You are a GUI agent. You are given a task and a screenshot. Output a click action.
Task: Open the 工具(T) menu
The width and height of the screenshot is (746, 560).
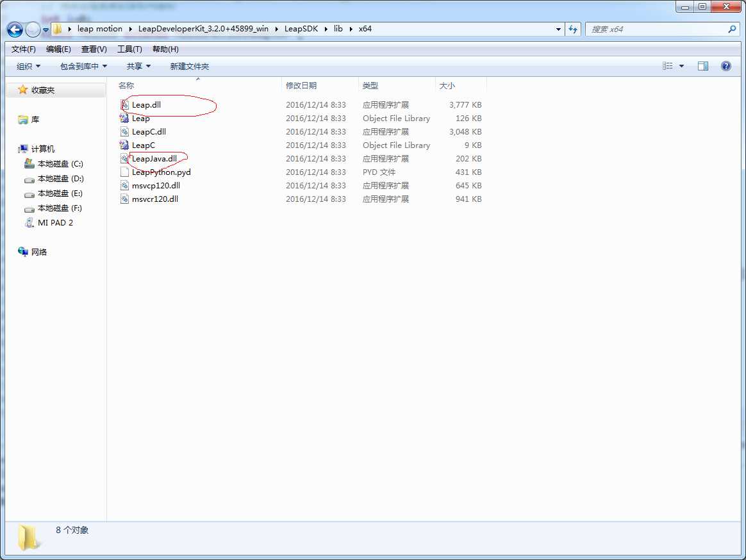click(x=129, y=49)
